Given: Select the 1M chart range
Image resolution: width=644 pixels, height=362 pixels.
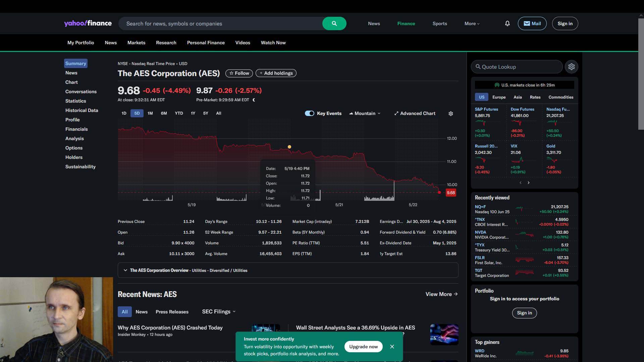Looking at the screenshot, I should click(x=150, y=113).
